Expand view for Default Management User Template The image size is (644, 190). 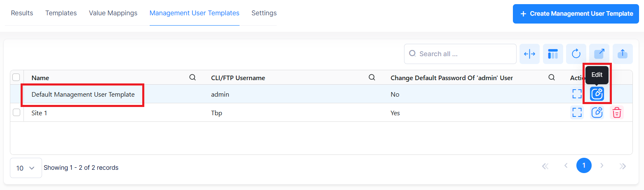(x=577, y=94)
